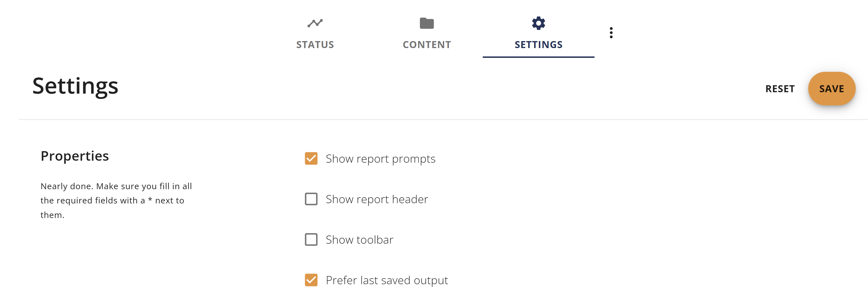
Task: Click the Status line chart icon
Action: (x=315, y=23)
